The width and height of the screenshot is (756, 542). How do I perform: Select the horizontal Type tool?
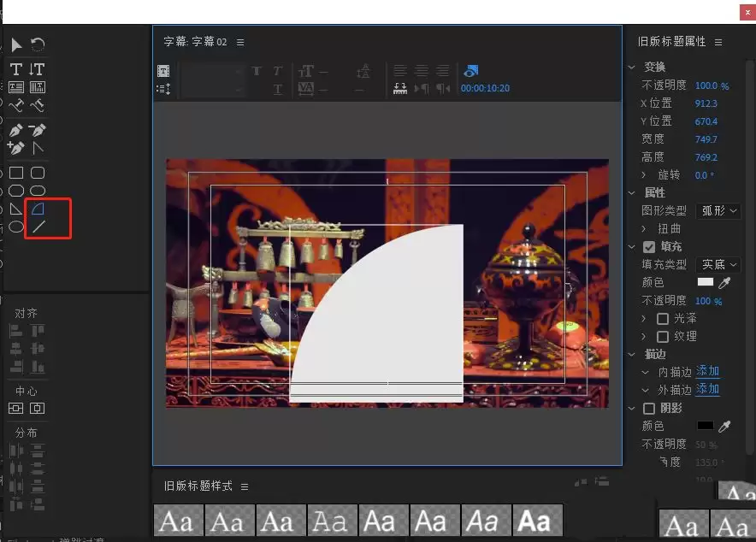pos(16,69)
